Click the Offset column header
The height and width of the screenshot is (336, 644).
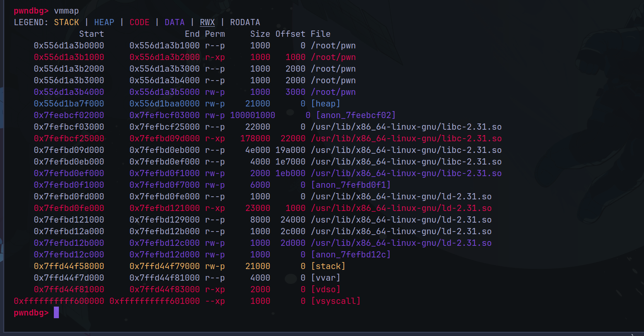coord(290,34)
